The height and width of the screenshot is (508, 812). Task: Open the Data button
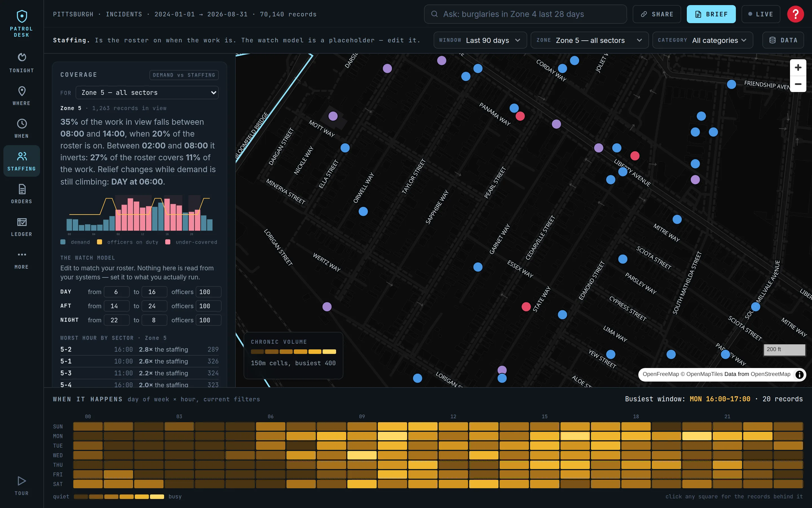tap(783, 40)
